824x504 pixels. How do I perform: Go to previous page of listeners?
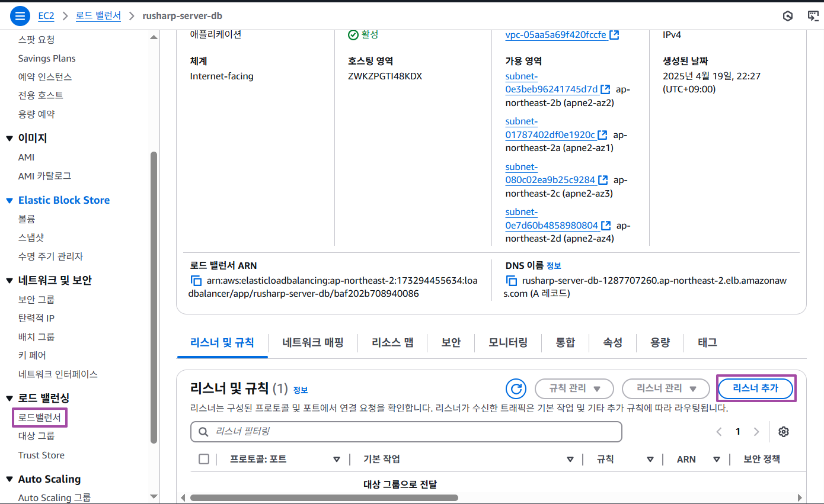(x=719, y=432)
